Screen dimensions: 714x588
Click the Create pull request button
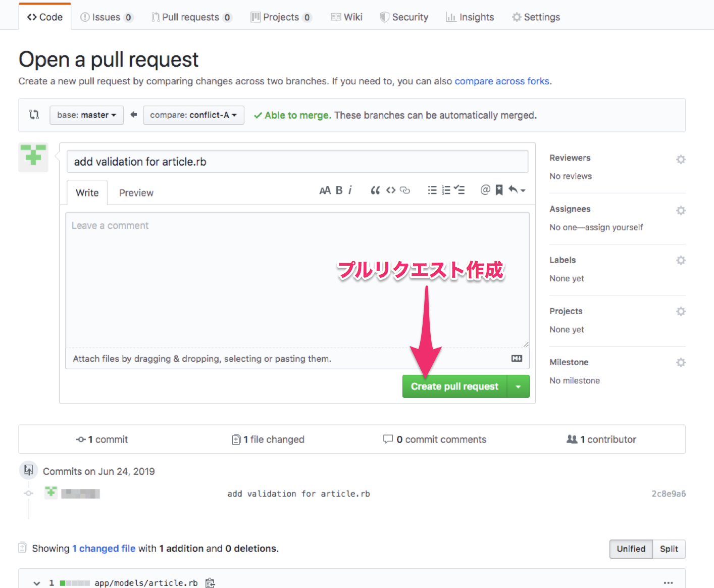(x=454, y=386)
